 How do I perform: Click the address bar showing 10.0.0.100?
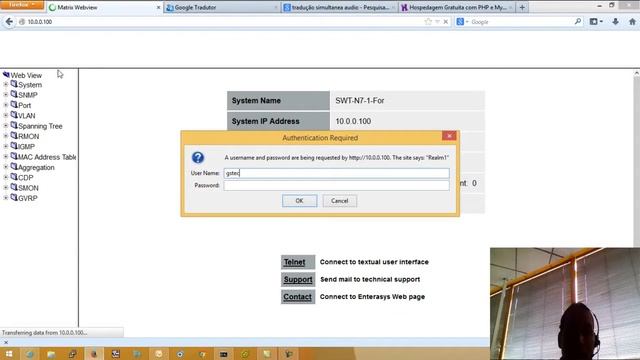coord(220,22)
